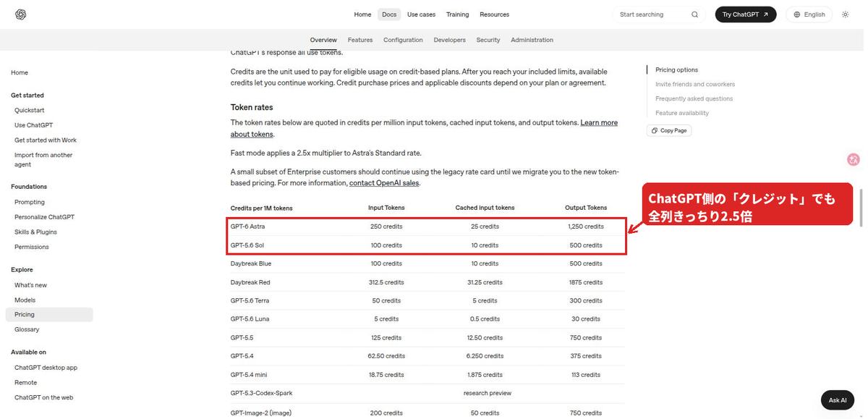Viewport: 868px width, 419px height.
Task: Switch to the Overview tab
Action: pos(323,40)
